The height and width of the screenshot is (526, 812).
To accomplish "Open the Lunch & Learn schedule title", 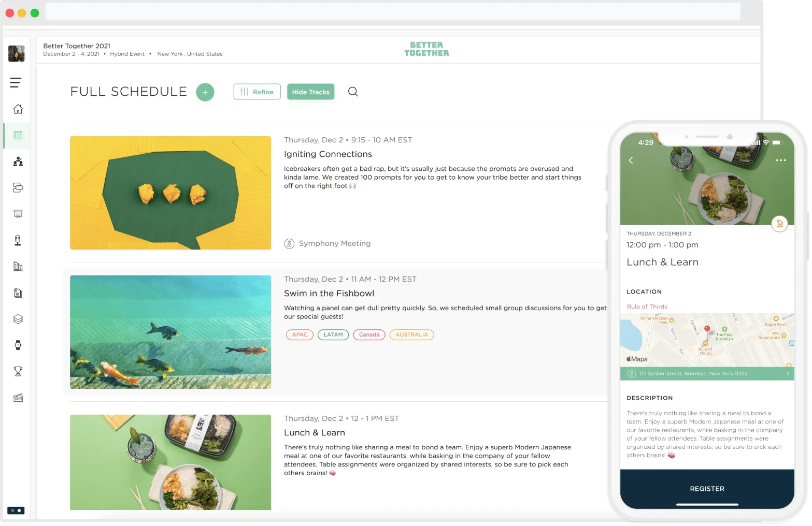I will pyautogui.click(x=315, y=433).
